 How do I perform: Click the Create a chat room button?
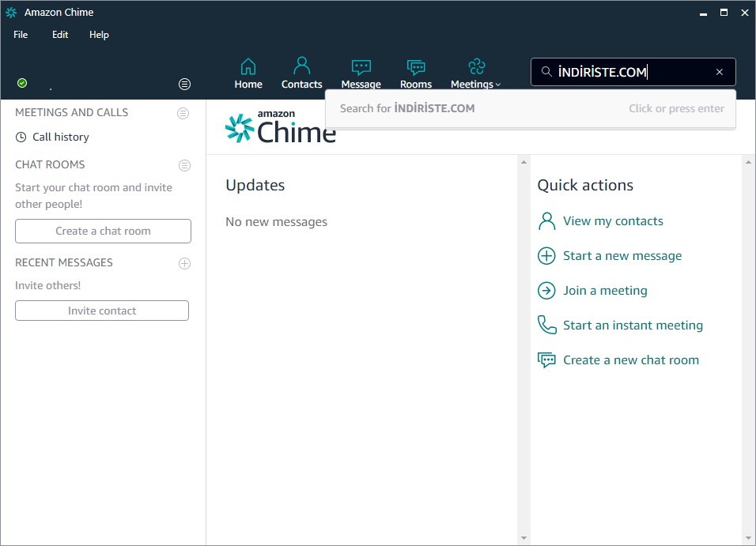[x=103, y=231]
